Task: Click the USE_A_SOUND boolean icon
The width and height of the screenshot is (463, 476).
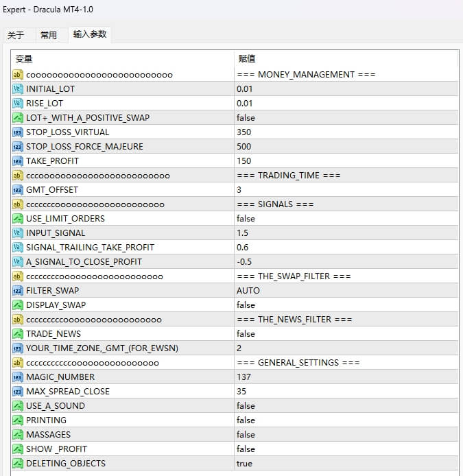Action: (18, 406)
